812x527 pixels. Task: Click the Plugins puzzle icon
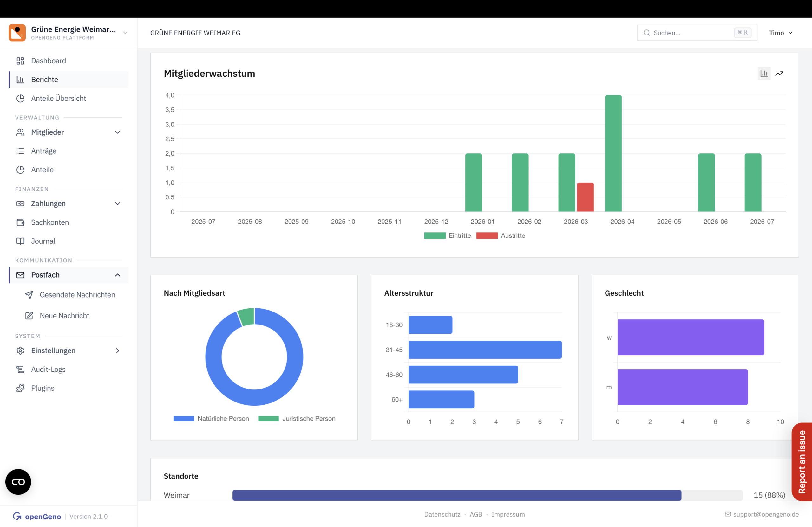coord(21,388)
